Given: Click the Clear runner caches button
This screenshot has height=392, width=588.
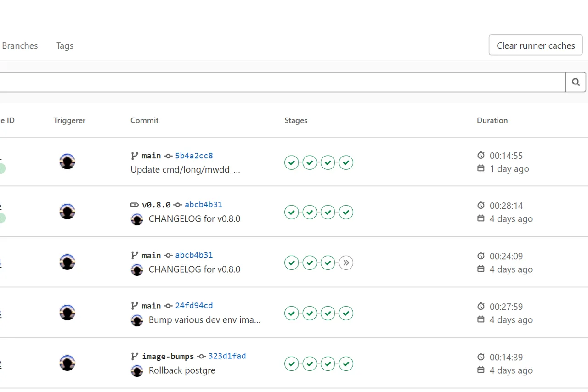Looking at the screenshot, I should pyautogui.click(x=536, y=45).
